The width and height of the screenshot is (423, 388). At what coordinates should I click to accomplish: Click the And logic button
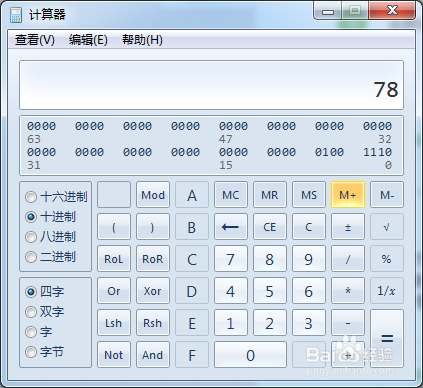153,355
